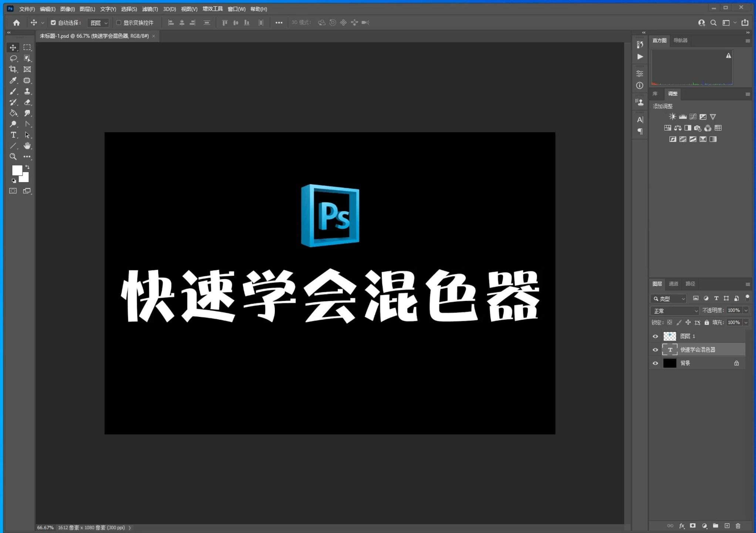Select the Hand tool
This screenshot has width=756, height=533.
pyautogui.click(x=27, y=146)
